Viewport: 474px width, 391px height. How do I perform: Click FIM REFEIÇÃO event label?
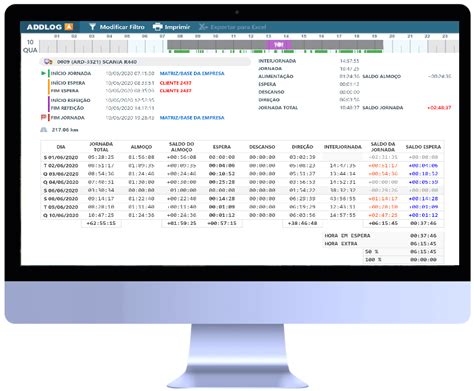pyautogui.click(x=67, y=108)
